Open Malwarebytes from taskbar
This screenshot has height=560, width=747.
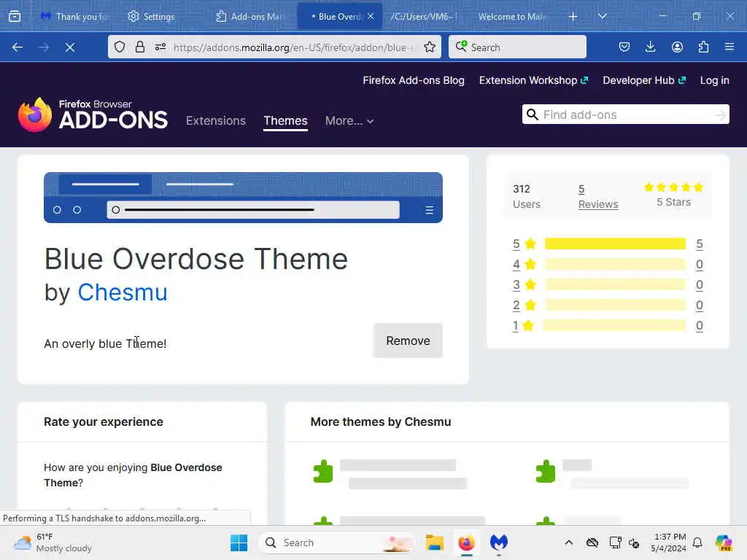(499, 542)
